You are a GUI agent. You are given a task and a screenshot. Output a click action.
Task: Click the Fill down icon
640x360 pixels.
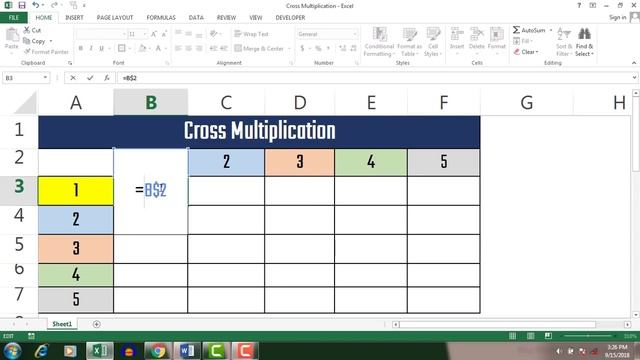516,41
